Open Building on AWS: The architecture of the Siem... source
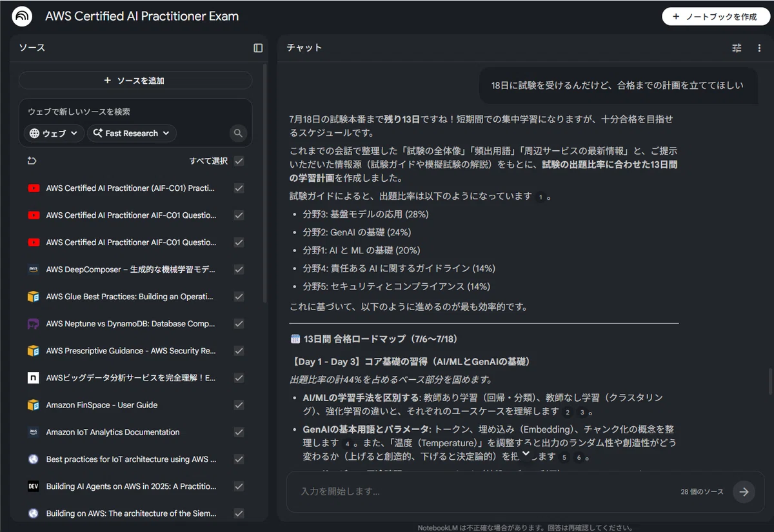 pyautogui.click(x=131, y=513)
